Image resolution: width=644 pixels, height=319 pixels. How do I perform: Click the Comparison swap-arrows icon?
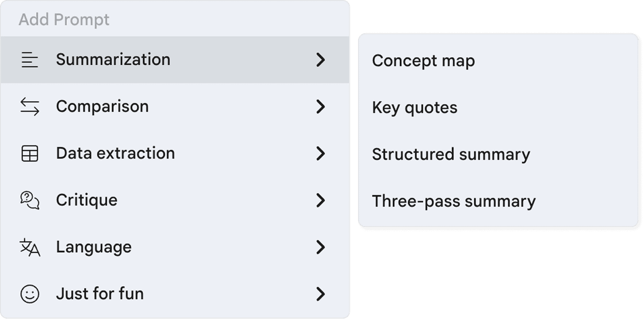pos(30,106)
